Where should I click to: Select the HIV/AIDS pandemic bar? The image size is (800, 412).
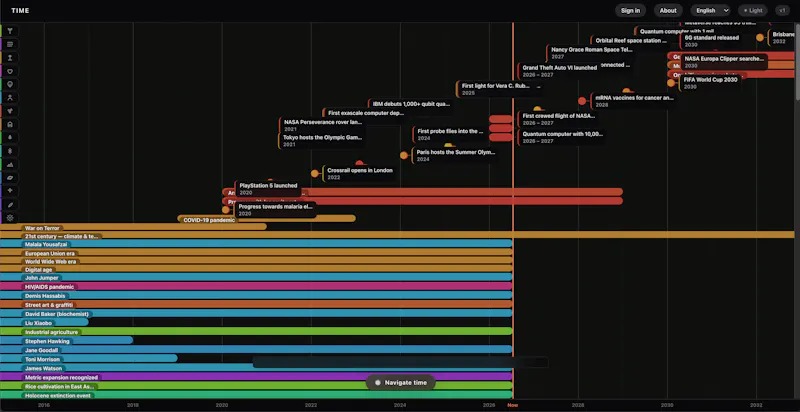coord(256,286)
